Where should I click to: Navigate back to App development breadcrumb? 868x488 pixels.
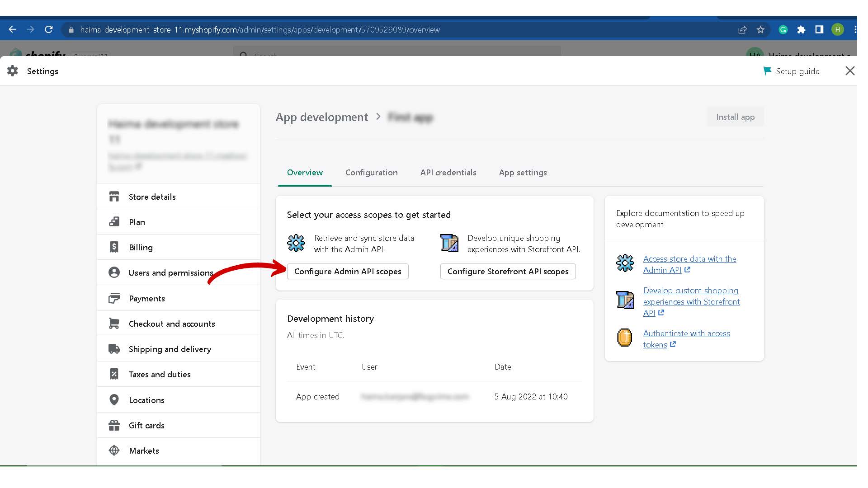pyautogui.click(x=321, y=117)
